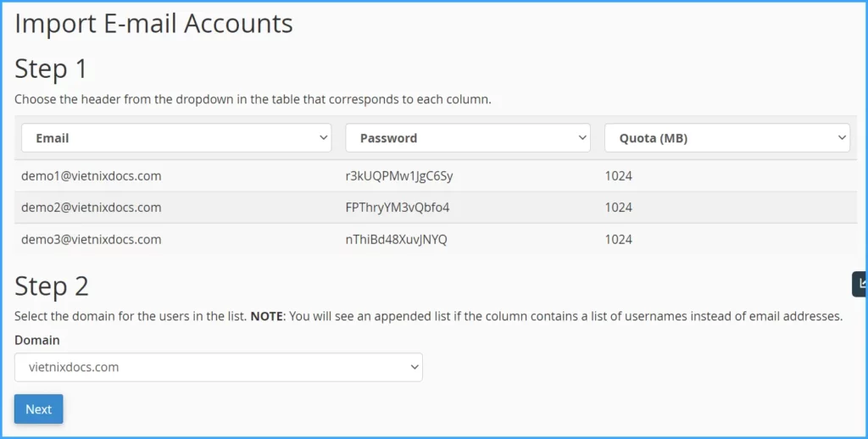Screen dimensions: 868x439
Task: Click the chart icon on right edge
Action: (860, 284)
